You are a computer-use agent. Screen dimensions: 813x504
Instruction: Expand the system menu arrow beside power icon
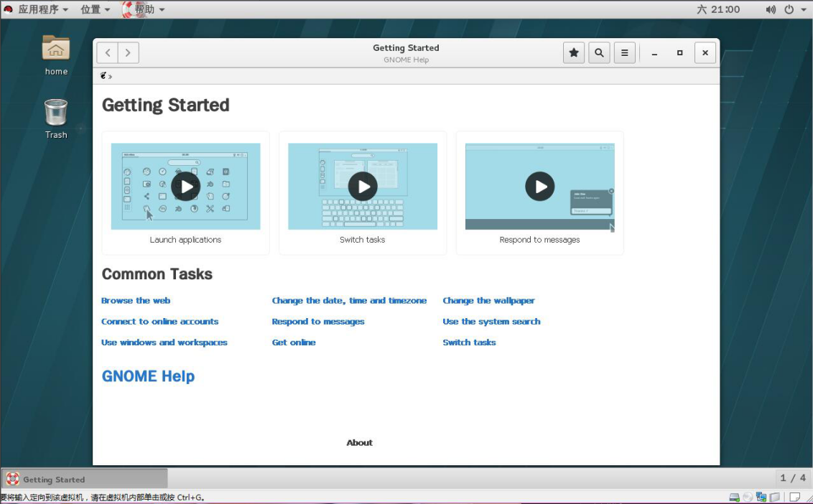[804, 10]
